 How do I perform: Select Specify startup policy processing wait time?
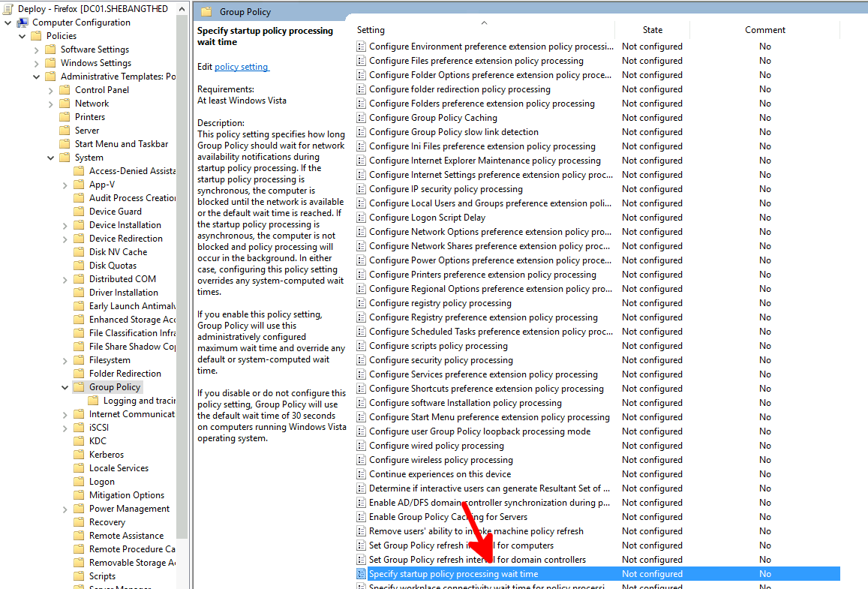point(449,573)
